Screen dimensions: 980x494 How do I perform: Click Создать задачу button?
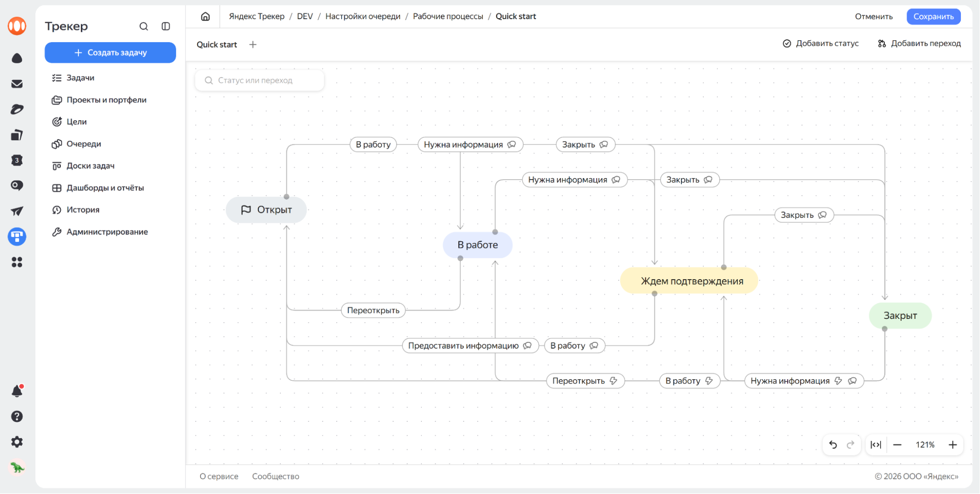coord(110,52)
